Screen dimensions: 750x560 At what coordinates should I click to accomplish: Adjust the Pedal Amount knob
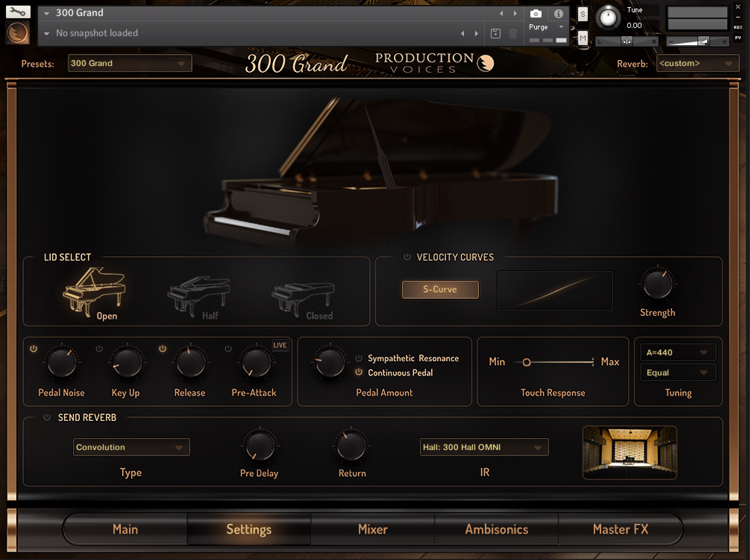click(330, 362)
